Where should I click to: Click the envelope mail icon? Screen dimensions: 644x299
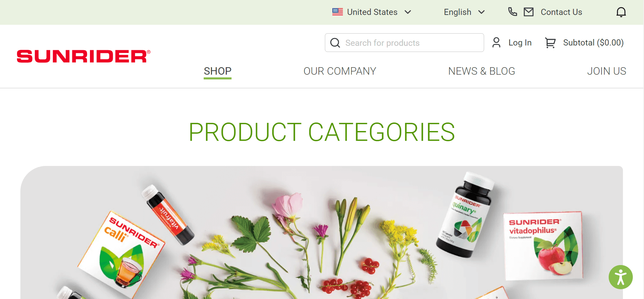pos(529,12)
